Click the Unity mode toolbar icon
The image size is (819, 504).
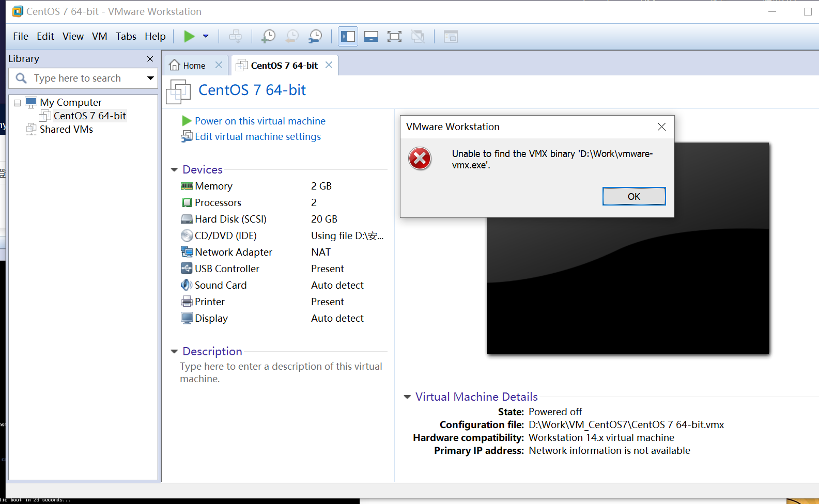point(418,36)
